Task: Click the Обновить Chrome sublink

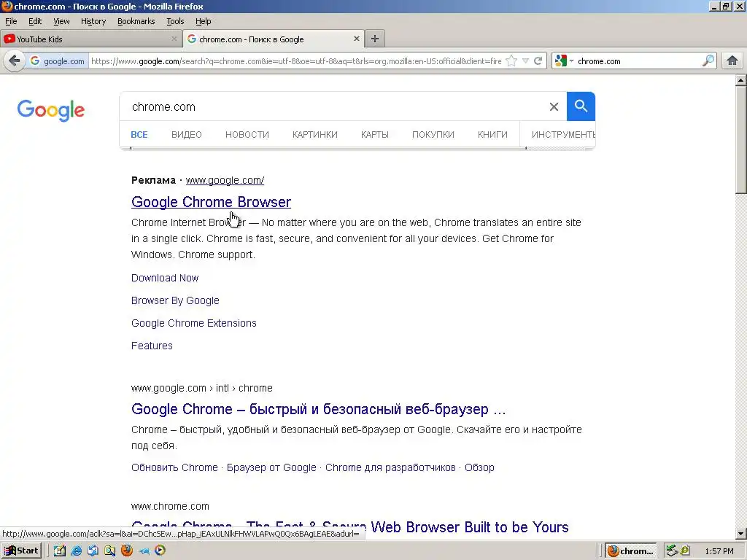Action: point(174,467)
